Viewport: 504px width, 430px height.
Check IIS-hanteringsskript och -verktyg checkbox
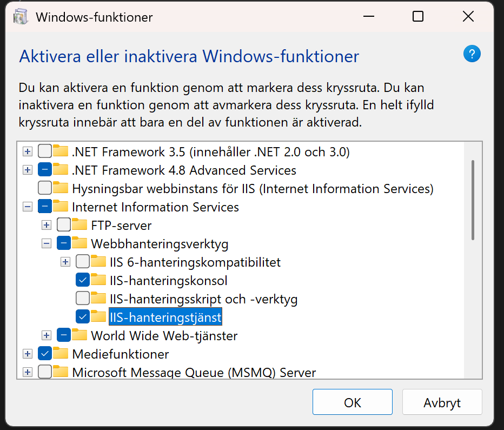[83, 299]
